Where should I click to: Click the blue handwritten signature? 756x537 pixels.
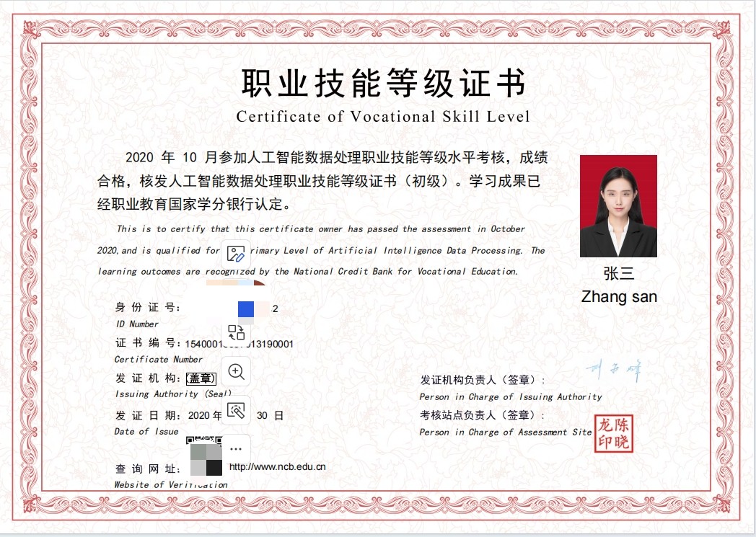pyautogui.click(x=613, y=370)
